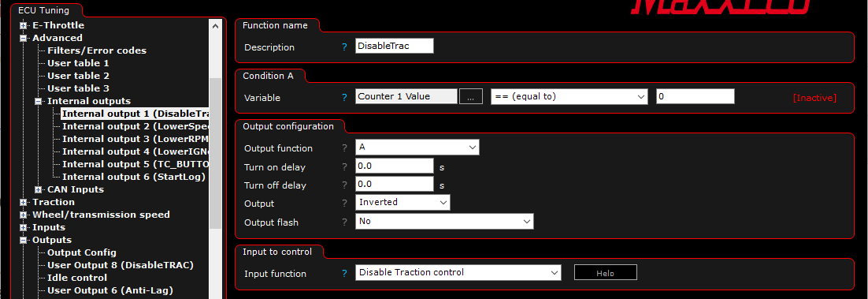Click the Help button
868x299 pixels.
[x=606, y=272]
